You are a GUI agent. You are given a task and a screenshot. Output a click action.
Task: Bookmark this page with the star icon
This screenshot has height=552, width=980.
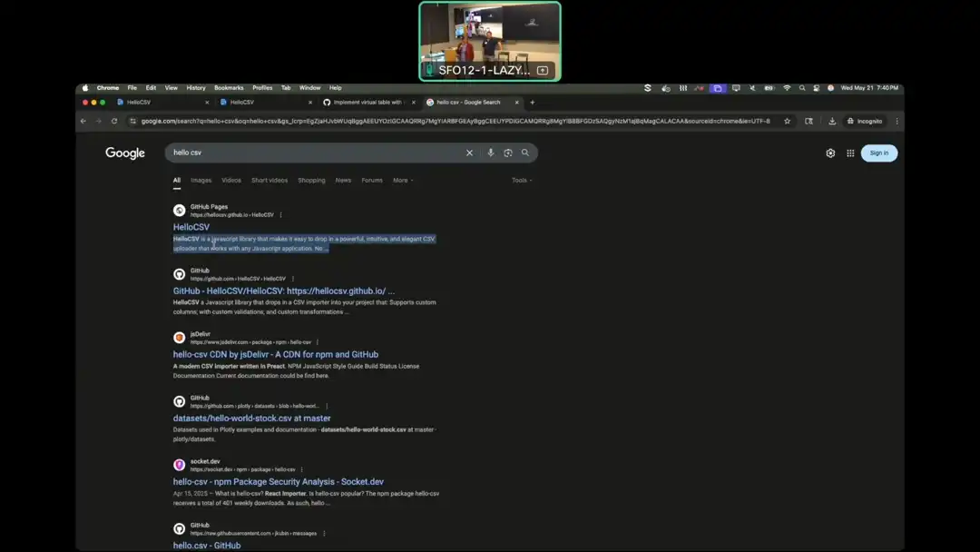(787, 122)
